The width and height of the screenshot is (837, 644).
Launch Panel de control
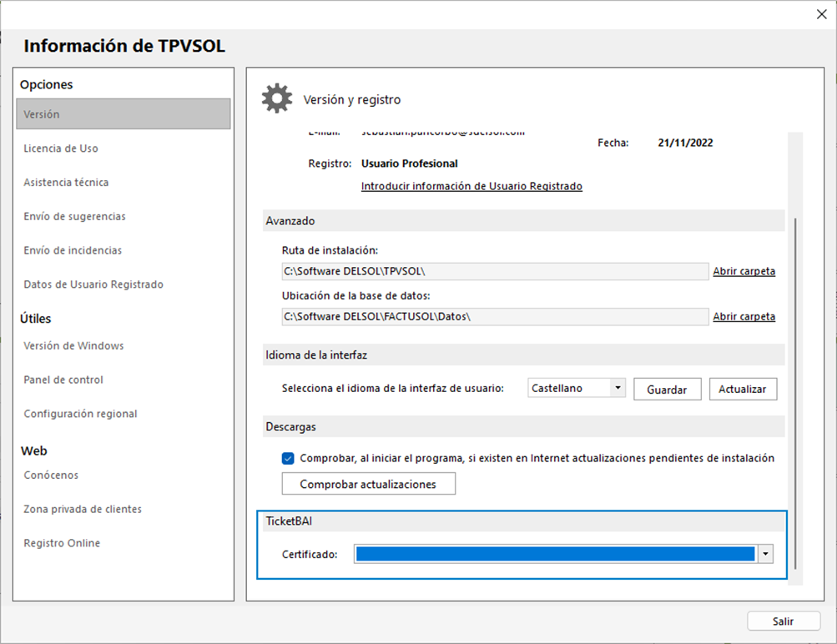pyautogui.click(x=63, y=380)
